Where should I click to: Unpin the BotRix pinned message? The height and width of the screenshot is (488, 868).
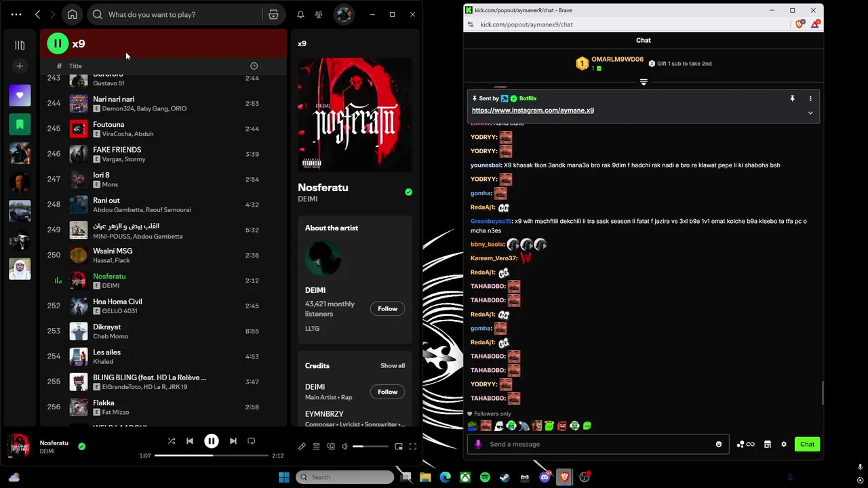click(x=792, y=98)
